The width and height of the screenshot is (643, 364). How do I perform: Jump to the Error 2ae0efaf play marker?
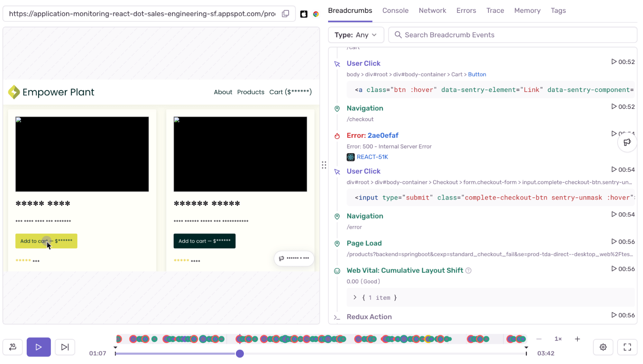click(614, 134)
